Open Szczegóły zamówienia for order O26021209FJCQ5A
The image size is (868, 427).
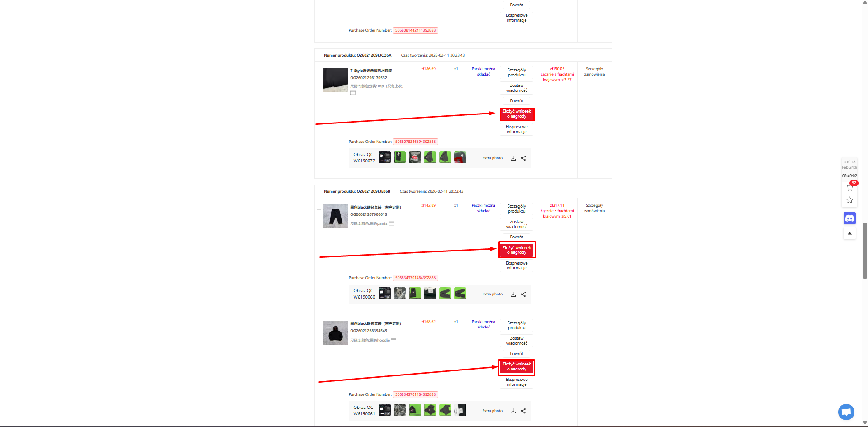tap(594, 72)
